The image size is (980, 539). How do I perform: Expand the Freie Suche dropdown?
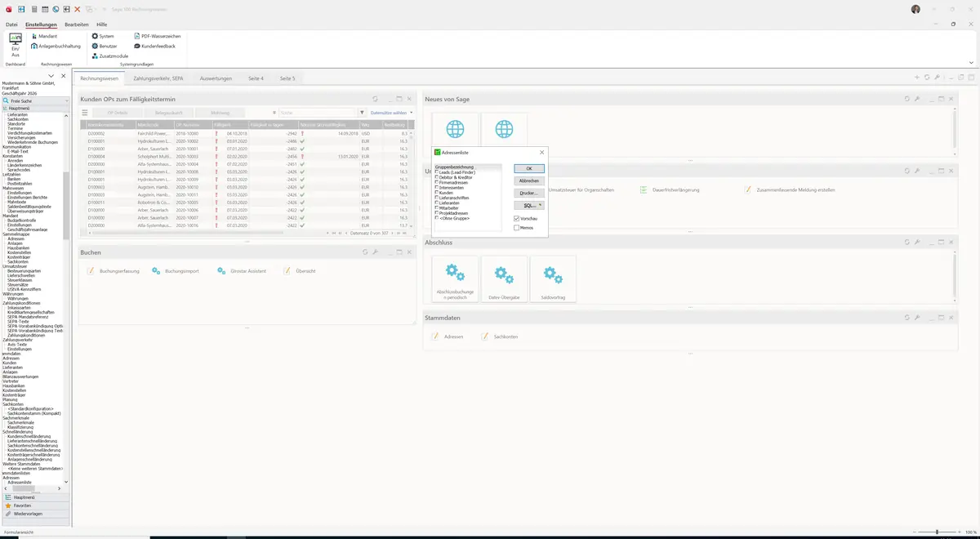65,100
